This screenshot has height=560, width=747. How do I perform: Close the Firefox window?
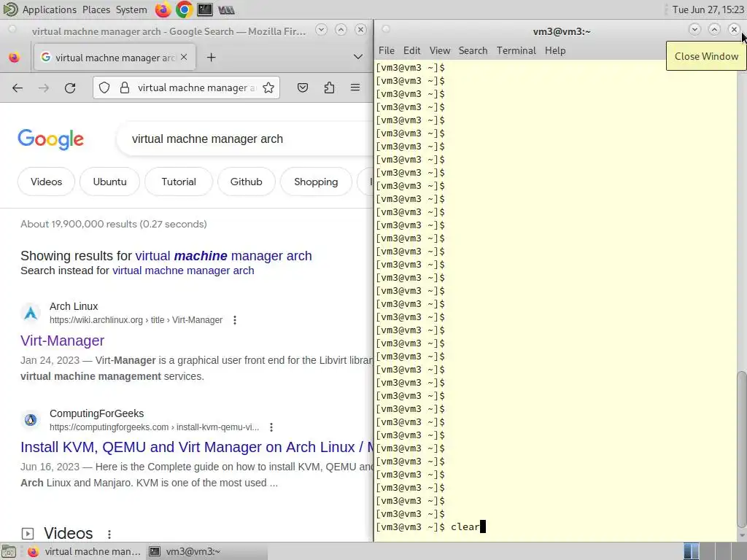click(360, 29)
